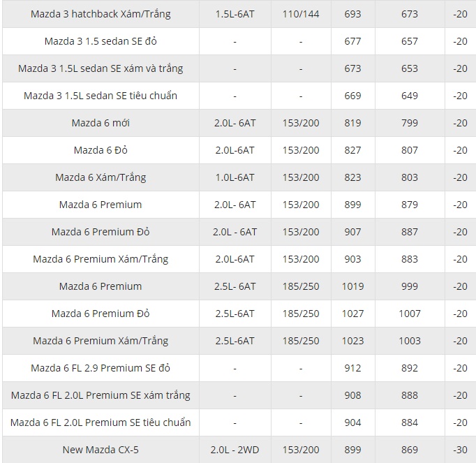
Task: Select the New Mazda CX-5 model cell
Action: click(101, 450)
